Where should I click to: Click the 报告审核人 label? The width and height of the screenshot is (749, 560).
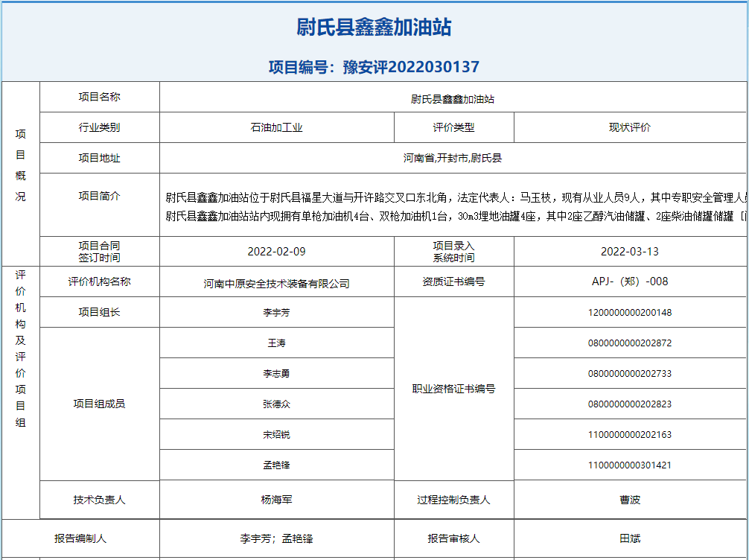(x=454, y=539)
